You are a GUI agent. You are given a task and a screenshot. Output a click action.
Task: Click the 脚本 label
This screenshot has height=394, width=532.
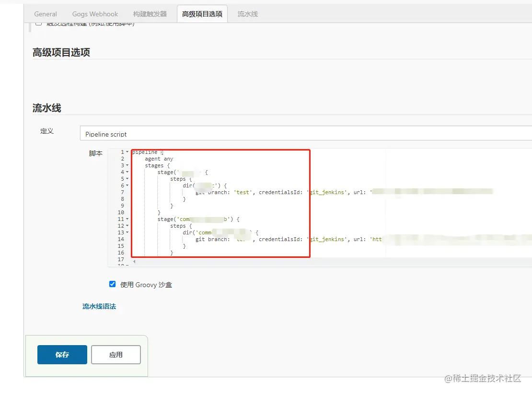96,153
